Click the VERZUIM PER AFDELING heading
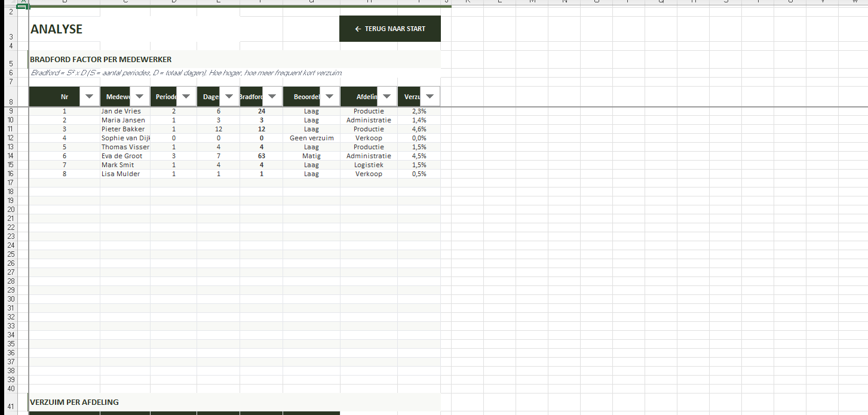This screenshot has width=868, height=415. [74, 402]
